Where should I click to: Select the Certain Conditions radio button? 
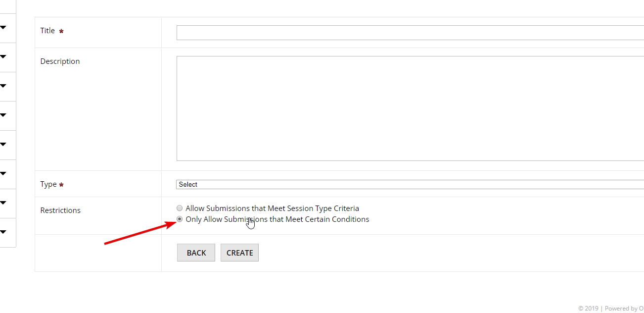click(180, 219)
